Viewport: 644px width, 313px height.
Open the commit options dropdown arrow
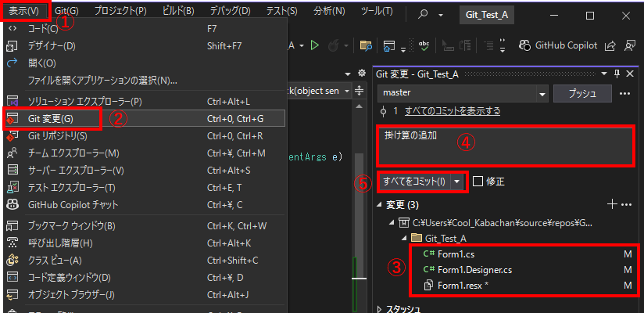(x=456, y=182)
